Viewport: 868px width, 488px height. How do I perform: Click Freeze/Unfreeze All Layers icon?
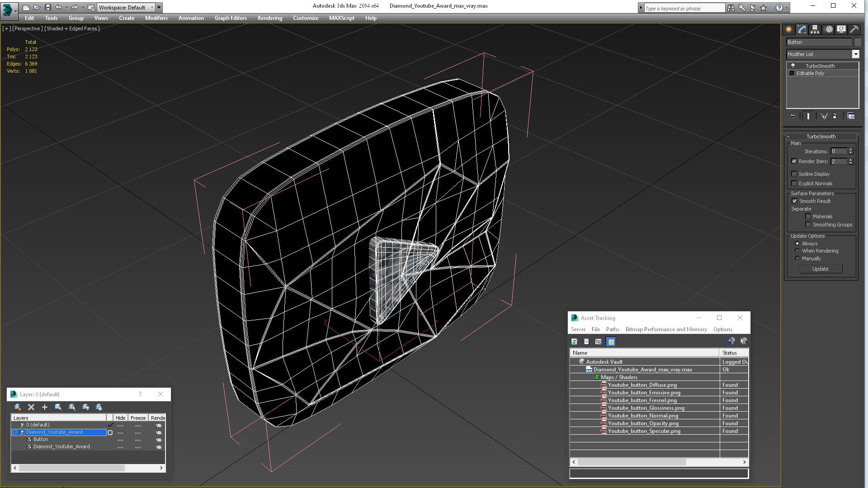coord(99,407)
